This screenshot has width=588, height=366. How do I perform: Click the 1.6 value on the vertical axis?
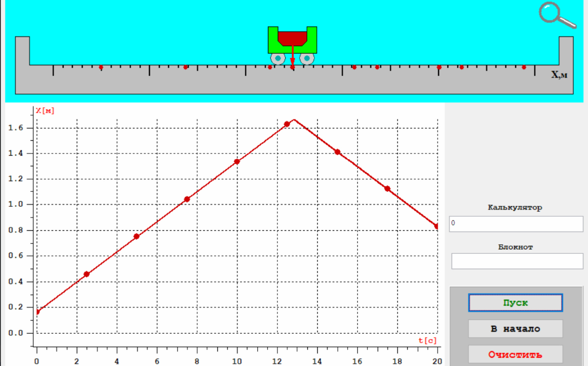pos(17,128)
